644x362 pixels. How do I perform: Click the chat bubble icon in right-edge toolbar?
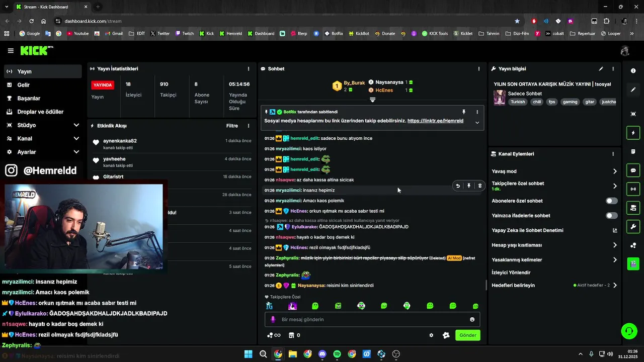pos(633,170)
